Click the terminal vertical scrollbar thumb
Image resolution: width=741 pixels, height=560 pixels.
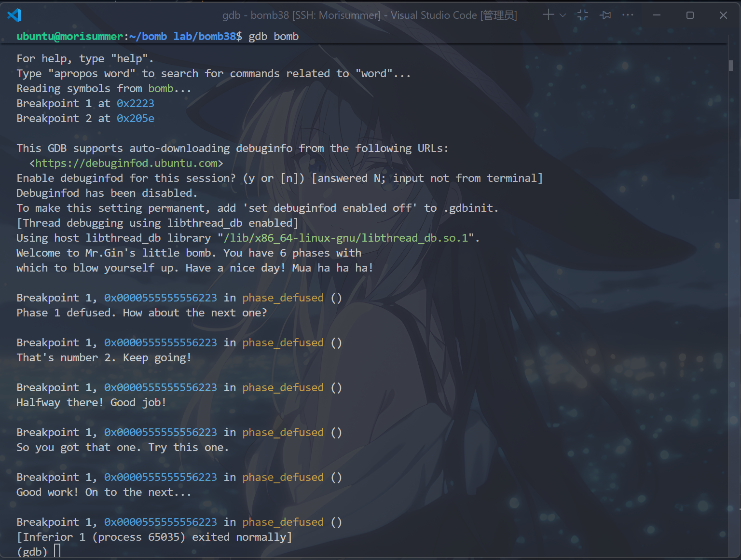pos(730,65)
